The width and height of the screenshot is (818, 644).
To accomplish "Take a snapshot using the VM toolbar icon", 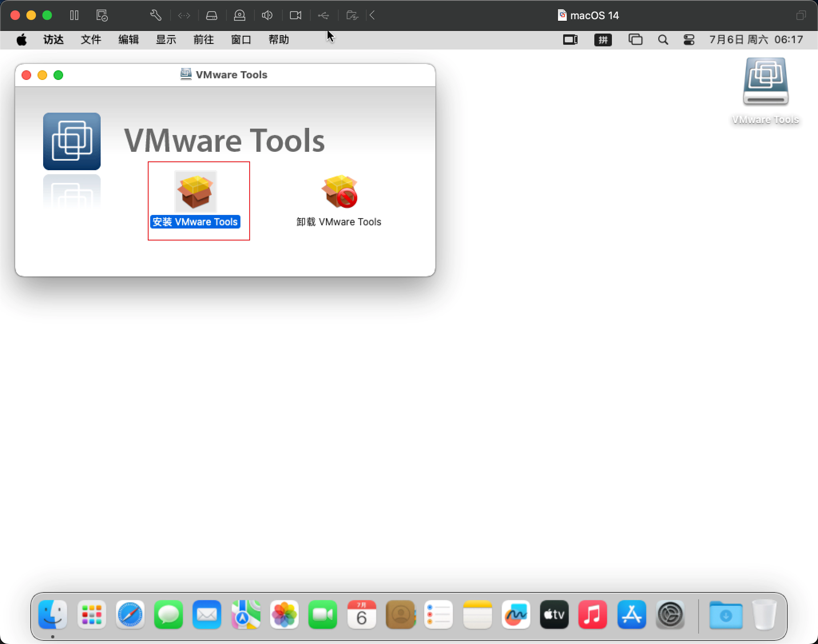I will 102,15.
